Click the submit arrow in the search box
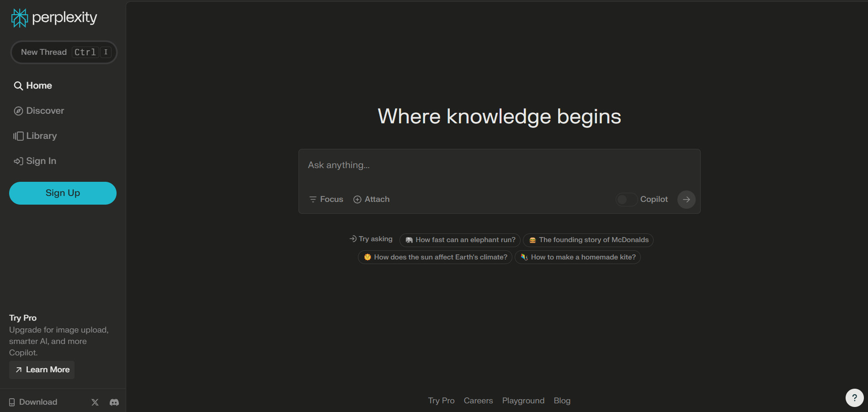 (686, 200)
